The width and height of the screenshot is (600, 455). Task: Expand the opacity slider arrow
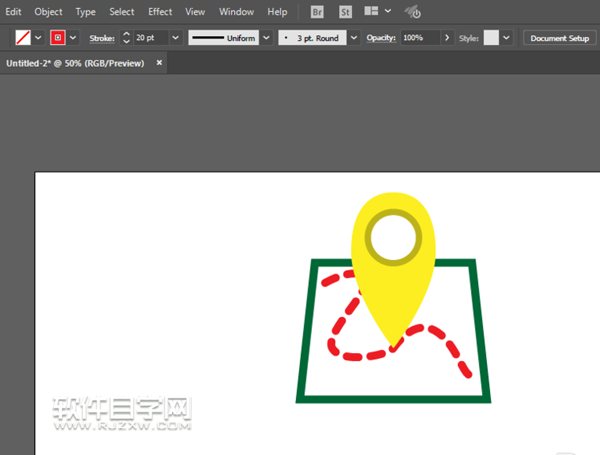tap(447, 37)
